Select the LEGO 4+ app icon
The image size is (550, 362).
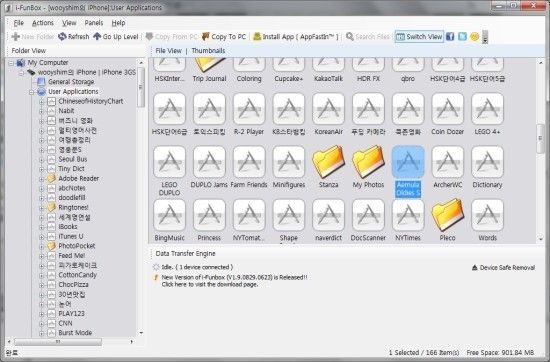point(487,109)
